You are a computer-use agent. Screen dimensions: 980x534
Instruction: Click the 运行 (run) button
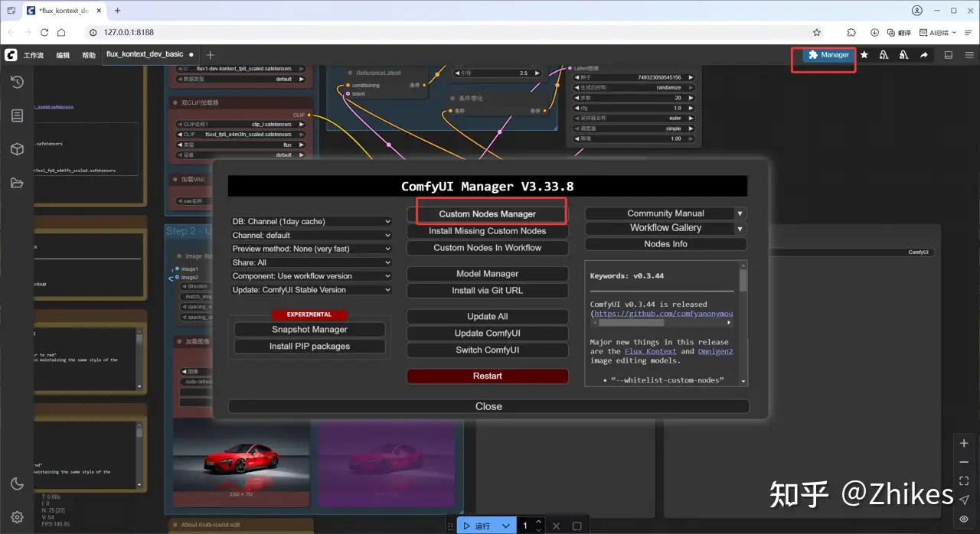tap(477, 526)
